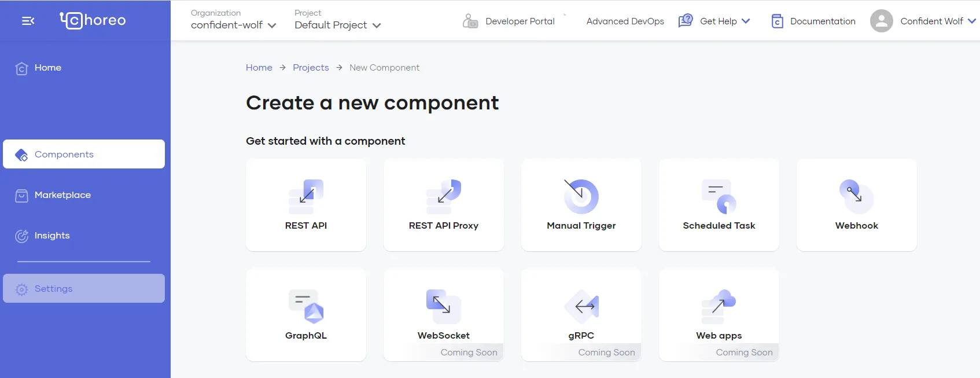Go to Home in the sidebar

pos(47,68)
